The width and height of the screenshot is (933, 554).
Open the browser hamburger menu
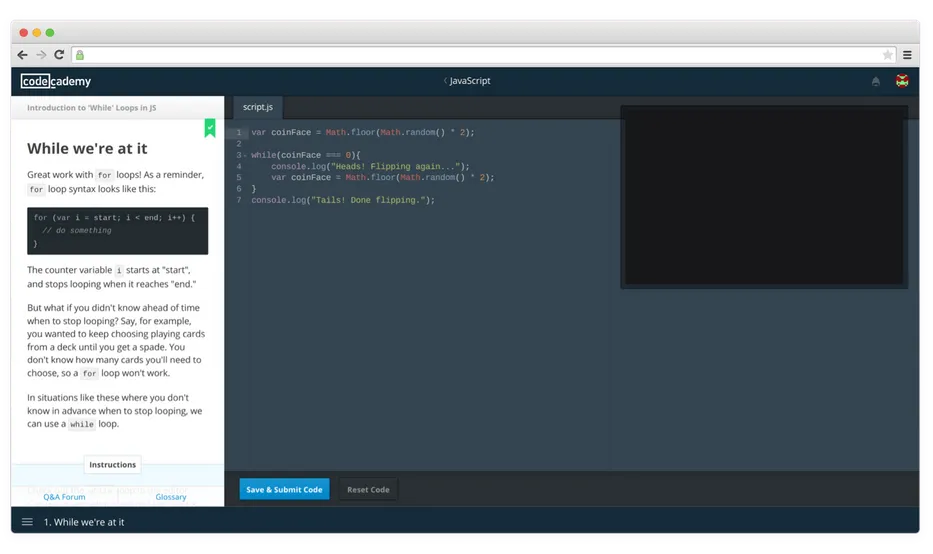907,55
